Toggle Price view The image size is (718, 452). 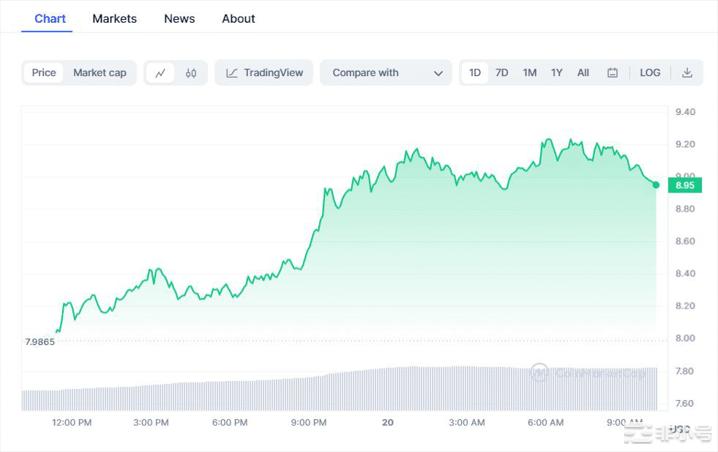(x=44, y=73)
